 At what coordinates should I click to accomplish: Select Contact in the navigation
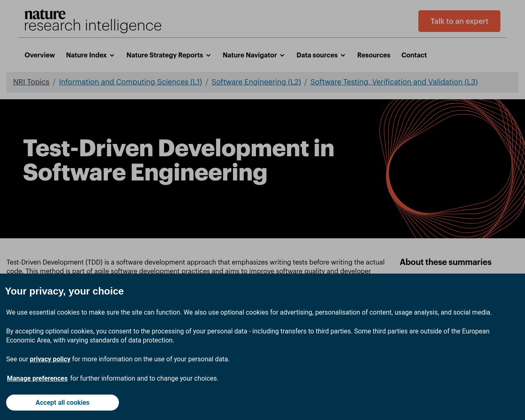coord(414,55)
